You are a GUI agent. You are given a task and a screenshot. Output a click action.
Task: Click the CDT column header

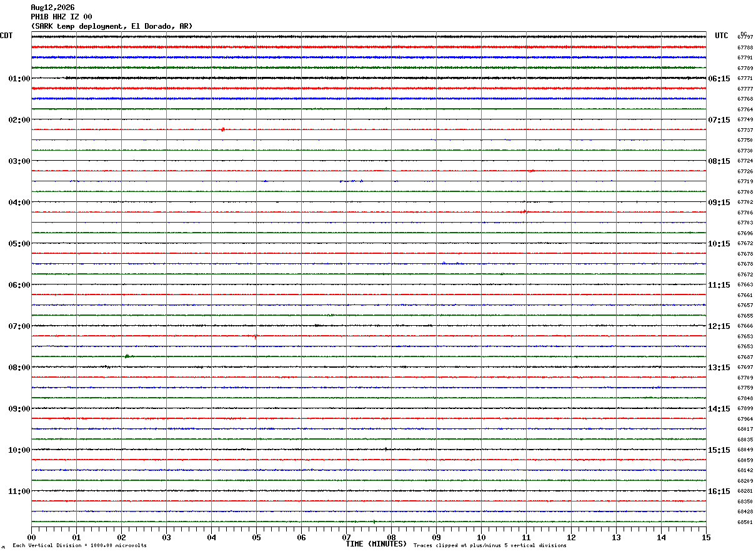[x=6, y=36]
